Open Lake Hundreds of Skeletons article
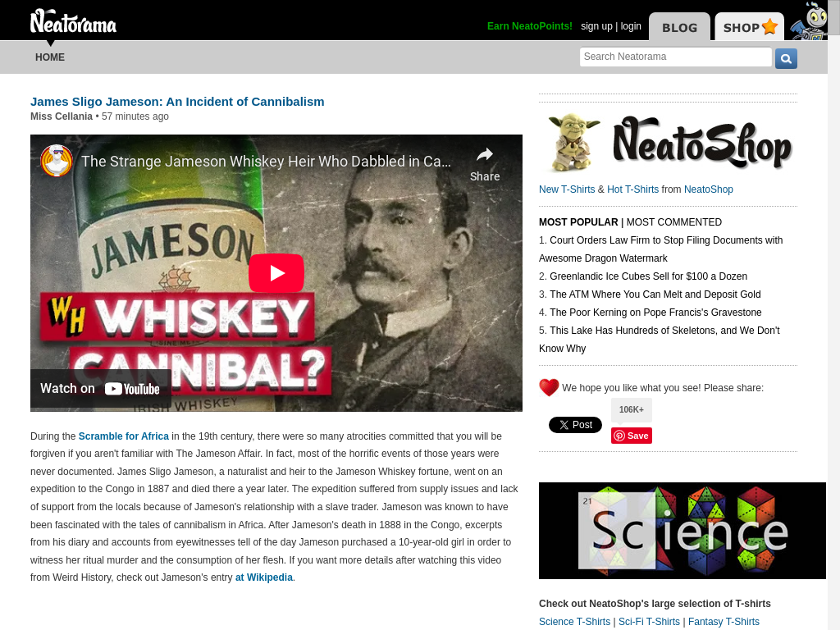 tap(660, 339)
